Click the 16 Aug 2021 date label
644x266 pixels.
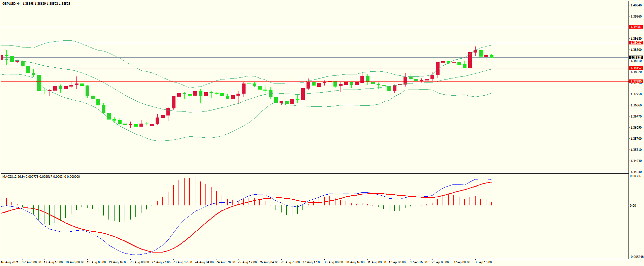[10, 262]
